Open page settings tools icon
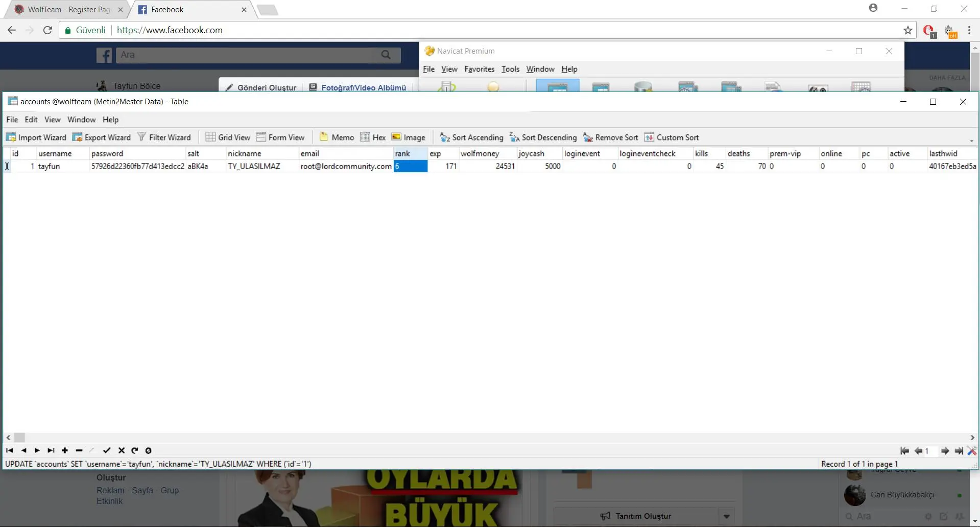The width and height of the screenshot is (980, 527). click(x=971, y=450)
